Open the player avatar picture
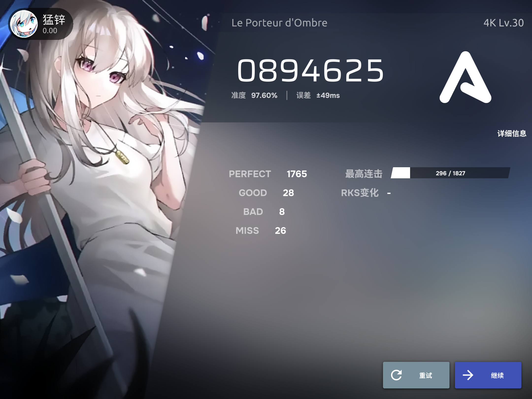Image resolution: width=532 pixels, height=399 pixels. [24, 24]
